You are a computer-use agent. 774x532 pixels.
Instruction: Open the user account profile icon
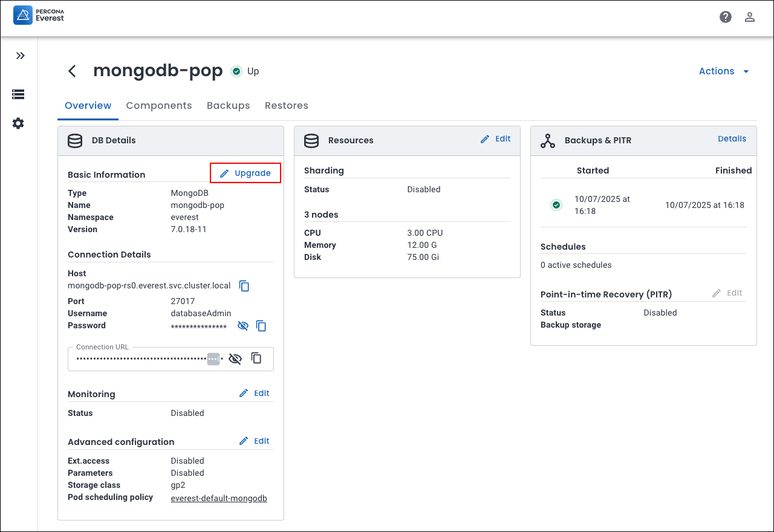click(750, 17)
